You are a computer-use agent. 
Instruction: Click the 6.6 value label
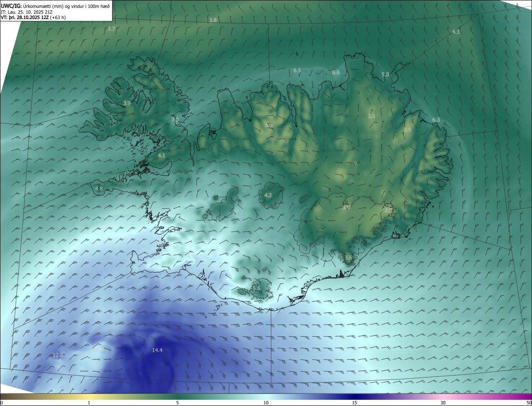[x=336, y=73]
